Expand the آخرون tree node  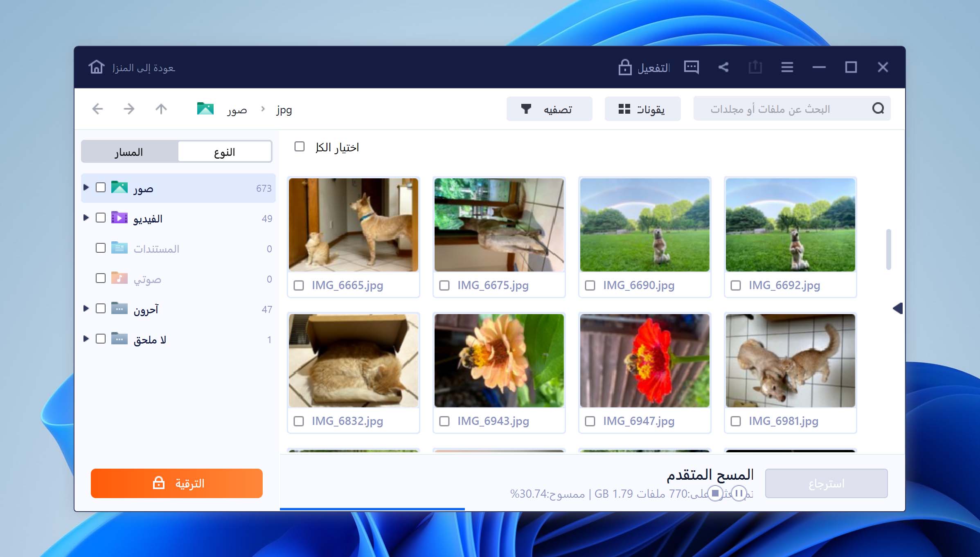click(x=86, y=308)
